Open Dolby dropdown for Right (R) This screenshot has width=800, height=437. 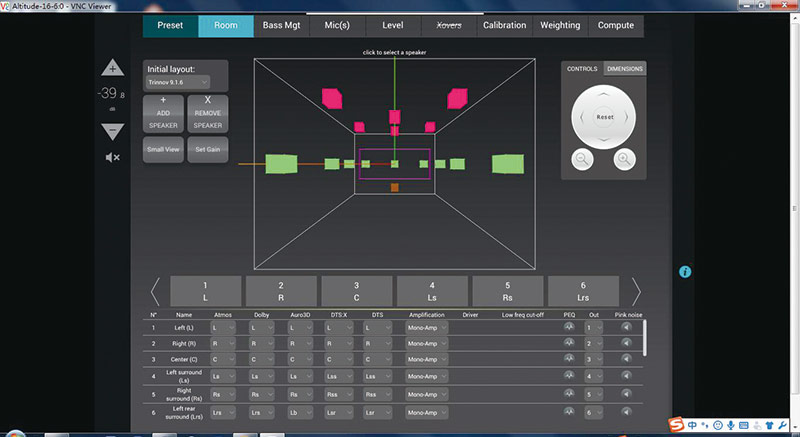[261, 344]
